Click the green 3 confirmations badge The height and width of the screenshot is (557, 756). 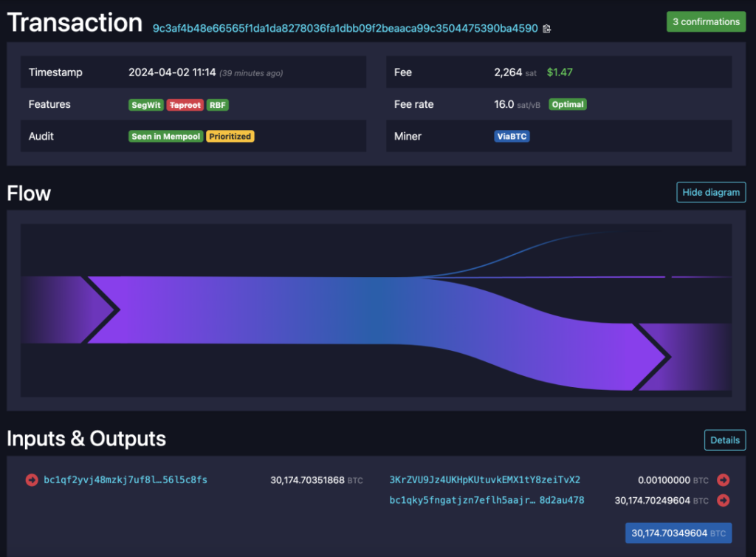point(706,21)
